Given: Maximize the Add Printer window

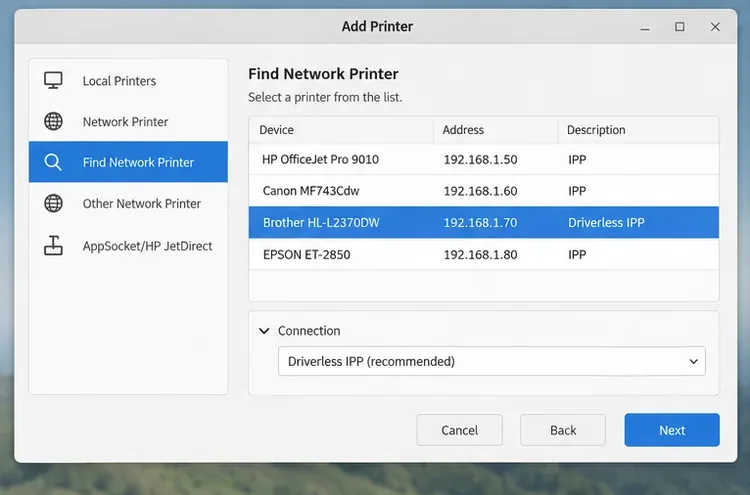Looking at the screenshot, I should click(x=680, y=27).
